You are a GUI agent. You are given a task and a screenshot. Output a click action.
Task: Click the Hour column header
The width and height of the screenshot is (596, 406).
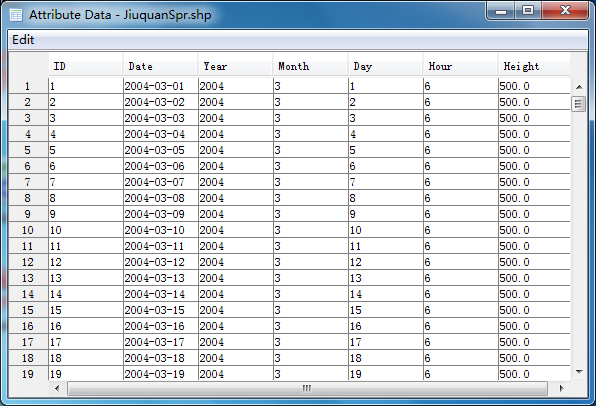coord(460,66)
